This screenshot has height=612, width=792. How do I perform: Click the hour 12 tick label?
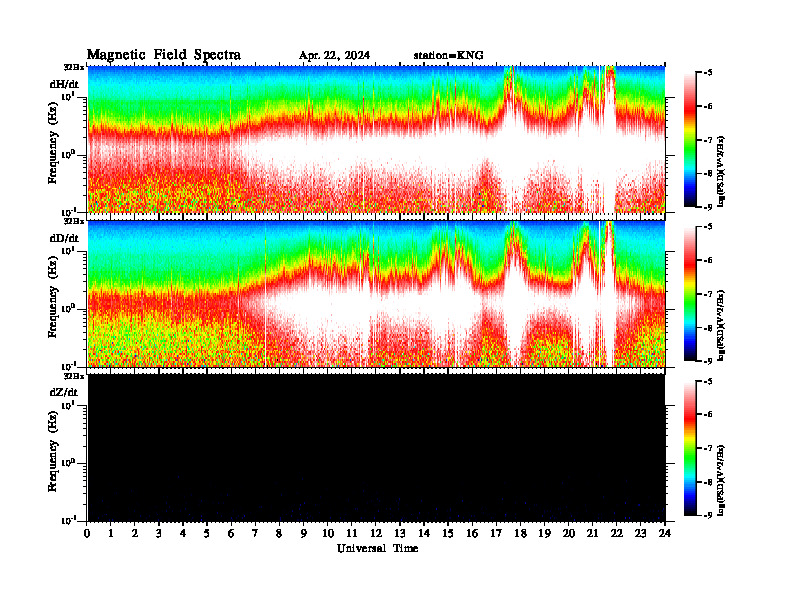click(376, 534)
